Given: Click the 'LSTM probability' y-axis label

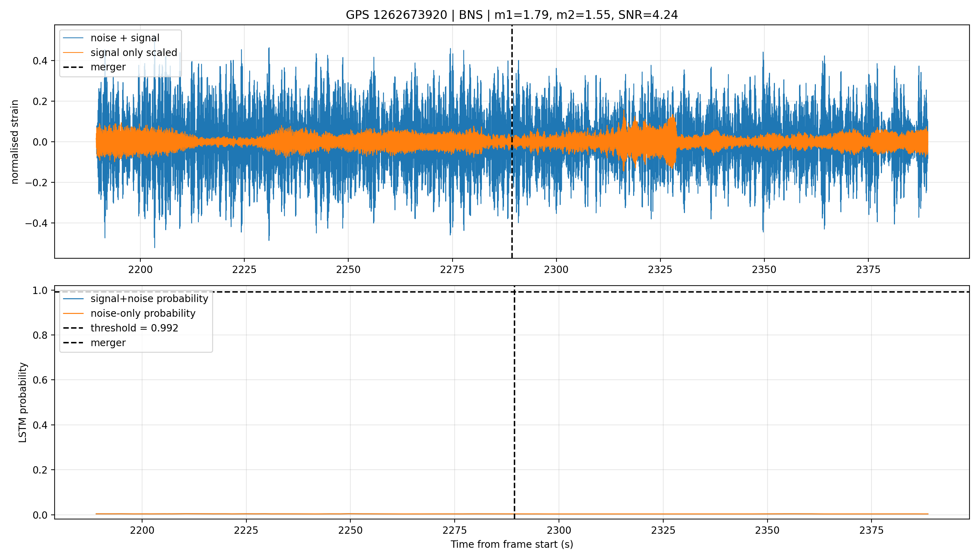Looking at the screenshot, I should [x=23, y=402].
